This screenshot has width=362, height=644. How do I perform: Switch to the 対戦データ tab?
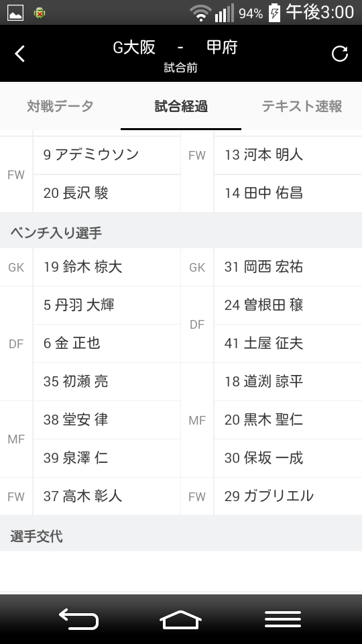coord(60,106)
